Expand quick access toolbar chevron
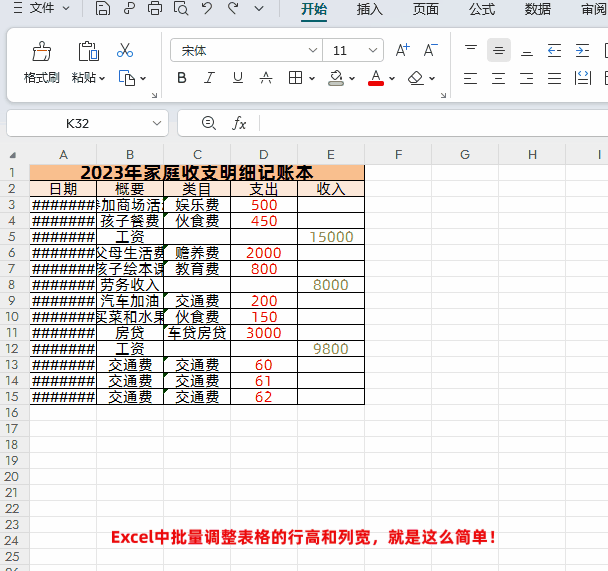The width and height of the screenshot is (608, 571). tap(259, 8)
